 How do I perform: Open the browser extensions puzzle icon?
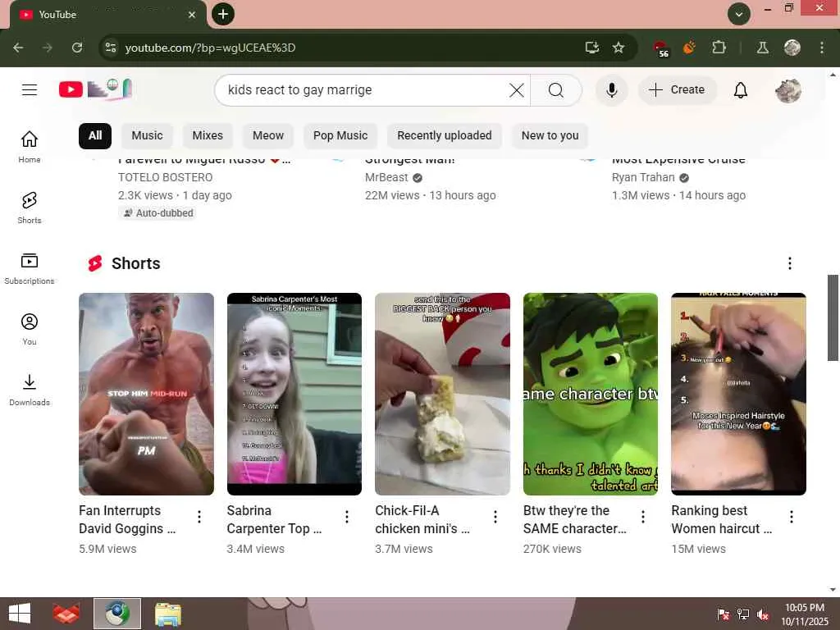tap(719, 48)
